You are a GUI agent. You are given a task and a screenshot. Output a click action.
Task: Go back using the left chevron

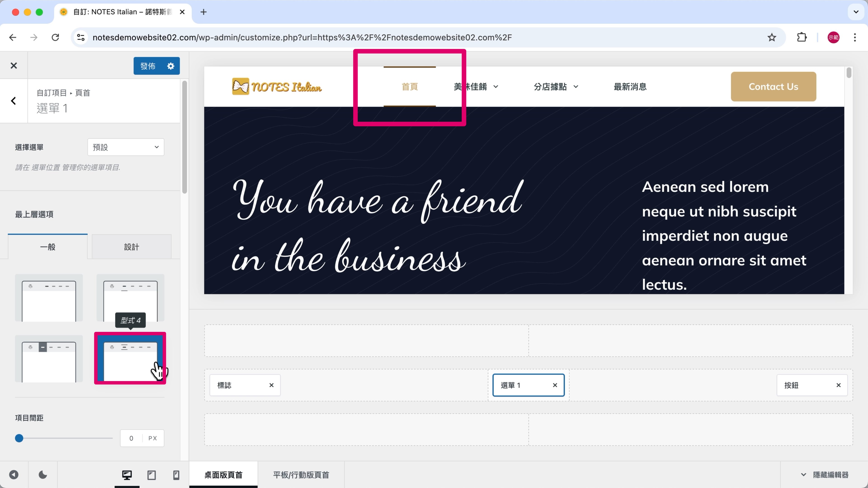pos(14,101)
